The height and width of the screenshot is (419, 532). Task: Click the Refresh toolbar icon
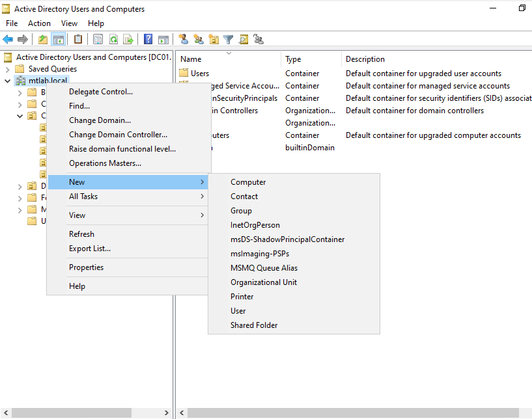click(113, 39)
